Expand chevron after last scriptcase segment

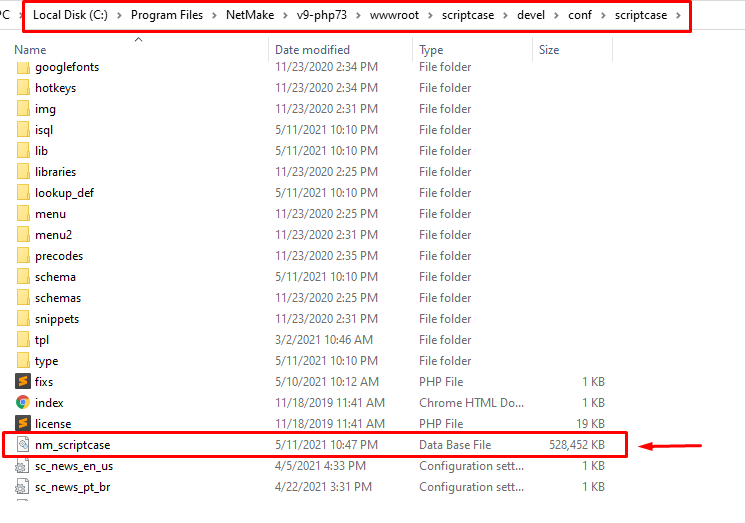tap(678, 16)
